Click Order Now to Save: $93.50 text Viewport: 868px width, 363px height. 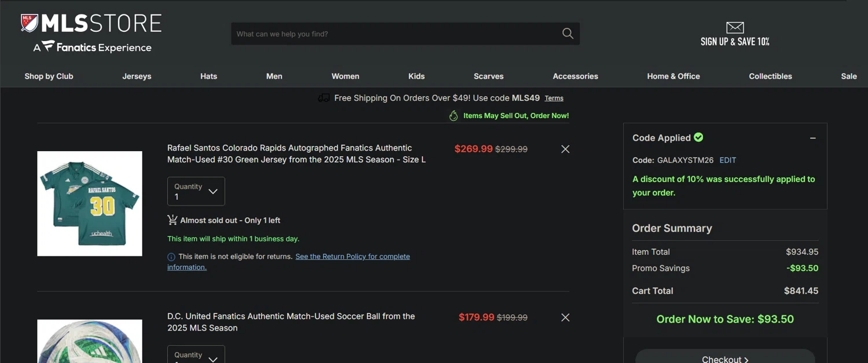pos(725,319)
